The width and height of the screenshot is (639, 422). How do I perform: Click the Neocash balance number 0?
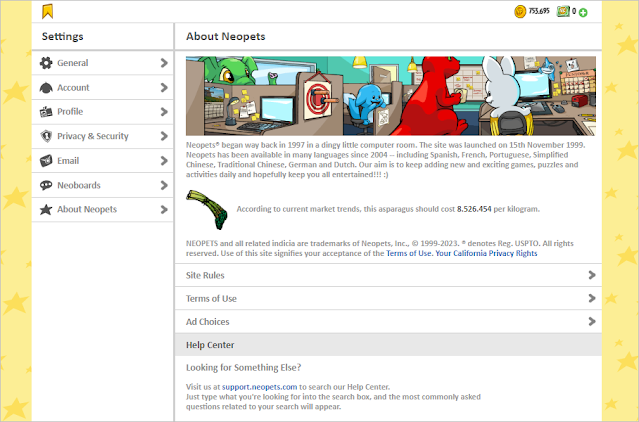574,11
